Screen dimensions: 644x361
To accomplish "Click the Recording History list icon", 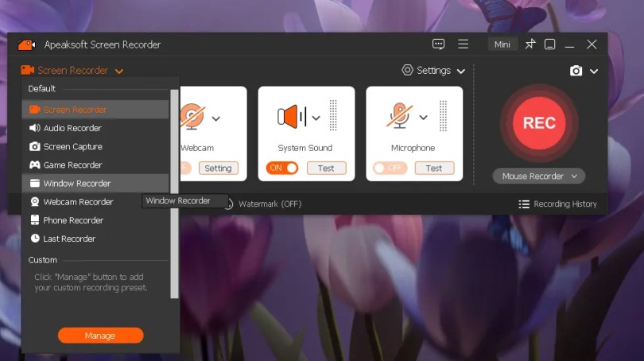I will click(524, 204).
